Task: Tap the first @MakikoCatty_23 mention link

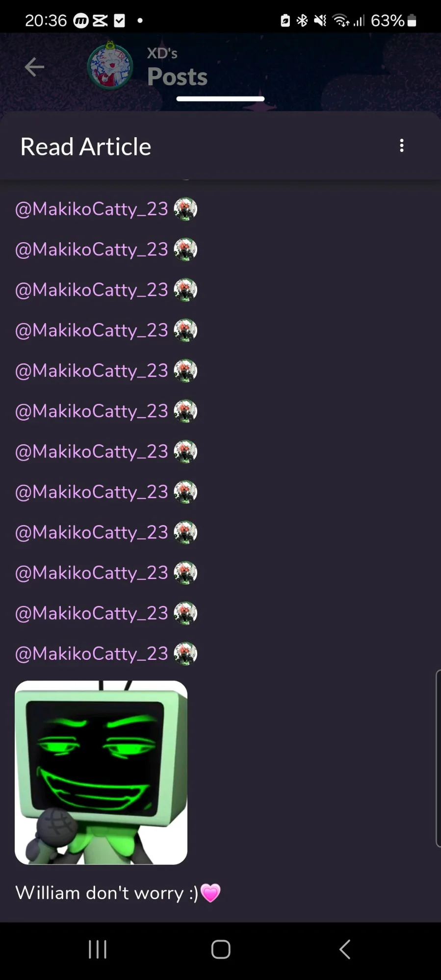Action: pyautogui.click(x=92, y=209)
